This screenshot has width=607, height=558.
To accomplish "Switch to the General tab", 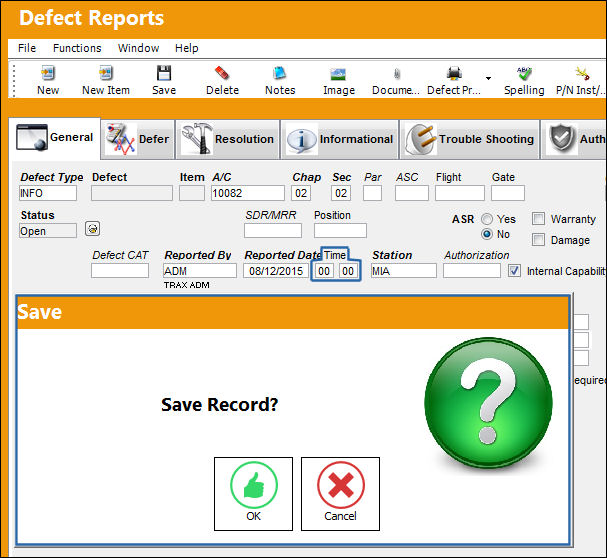I will coord(55,138).
